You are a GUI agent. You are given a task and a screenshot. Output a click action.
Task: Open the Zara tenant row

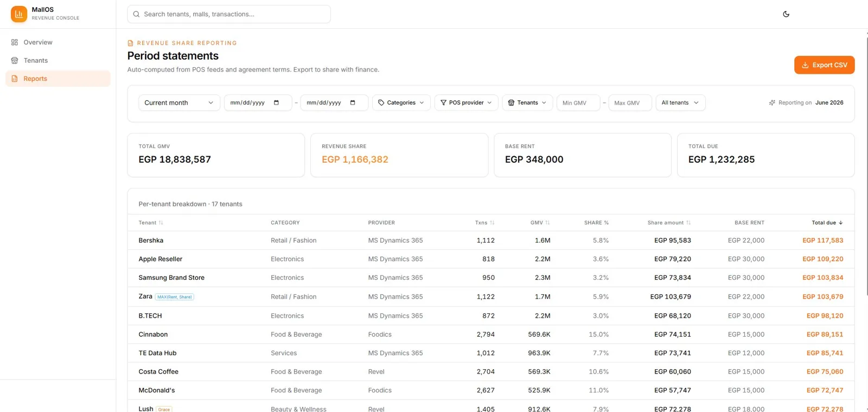[491, 297]
